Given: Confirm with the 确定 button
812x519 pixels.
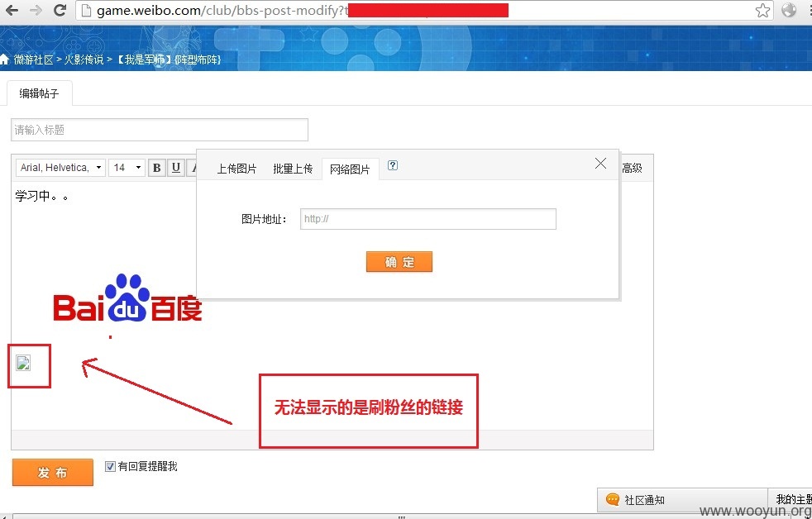Looking at the screenshot, I should pos(399,262).
